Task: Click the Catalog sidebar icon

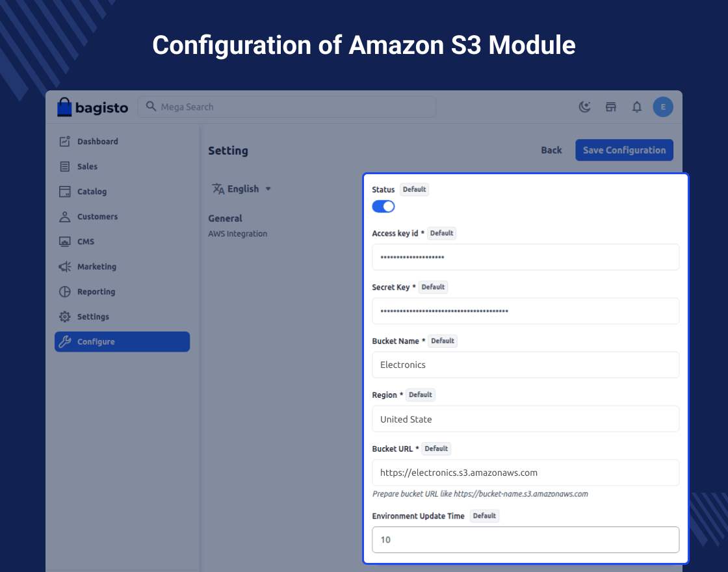Action: click(x=64, y=192)
